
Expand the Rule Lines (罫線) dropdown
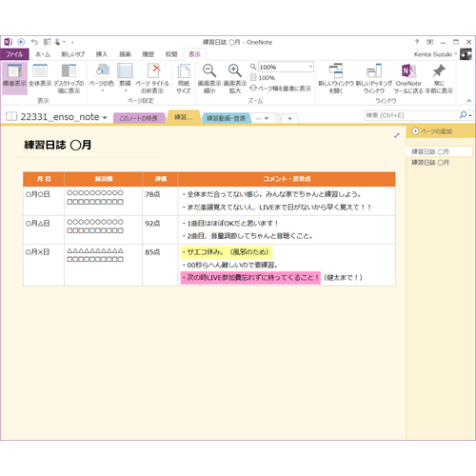pyautogui.click(x=126, y=78)
